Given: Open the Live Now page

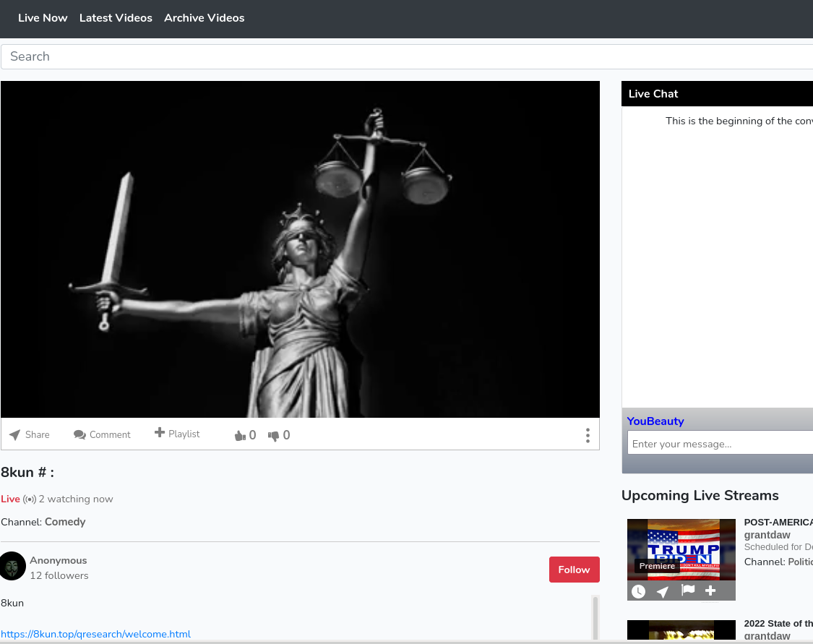Looking at the screenshot, I should coord(43,17).
